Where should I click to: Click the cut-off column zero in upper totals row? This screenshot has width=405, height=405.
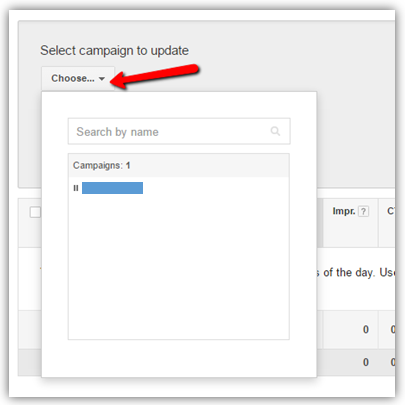click(393, 330)
